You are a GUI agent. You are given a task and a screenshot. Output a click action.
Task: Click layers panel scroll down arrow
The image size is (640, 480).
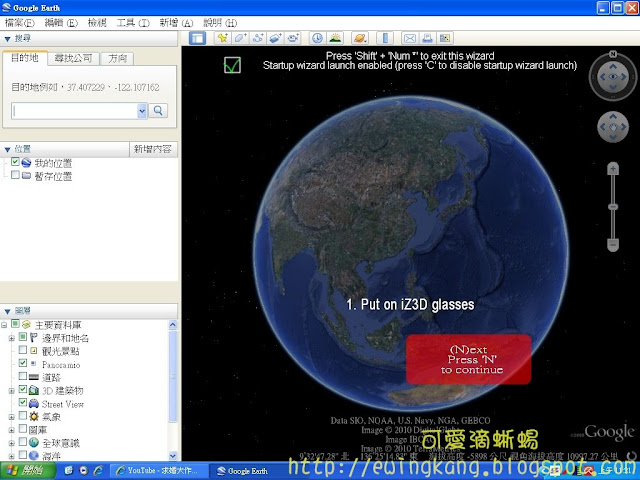click(x=173, y=456)
